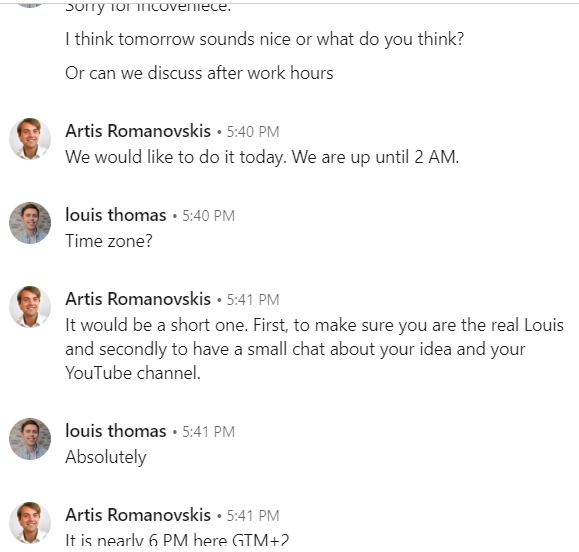Click the 5:41 PM timestamp beside louis thomas

pyautogui.click(x=209, y=432)
